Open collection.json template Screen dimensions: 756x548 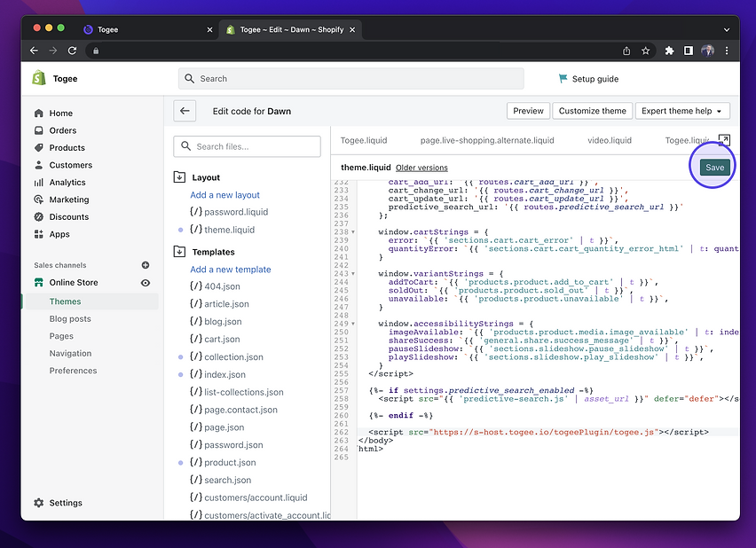point(226,357)
